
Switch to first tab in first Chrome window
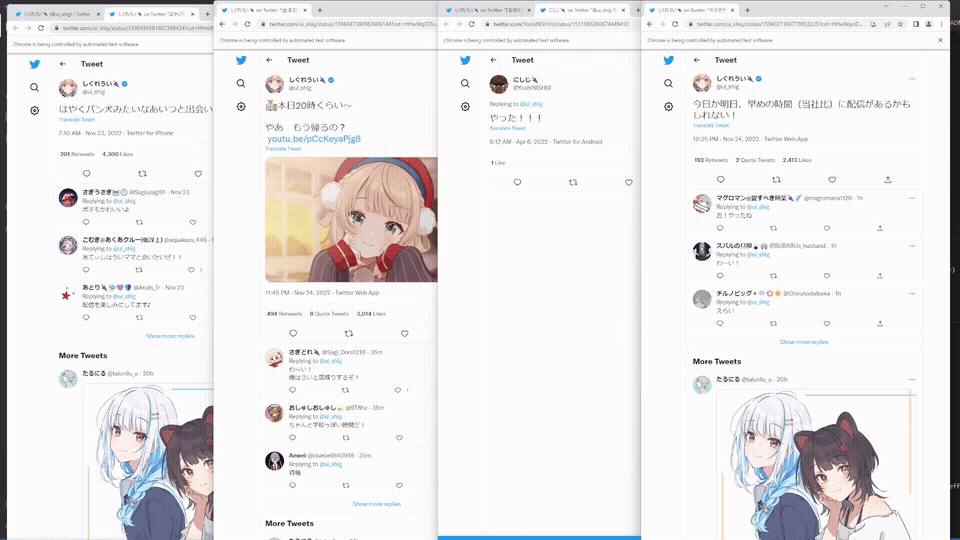pyautogui.click(x=57, y=13)
